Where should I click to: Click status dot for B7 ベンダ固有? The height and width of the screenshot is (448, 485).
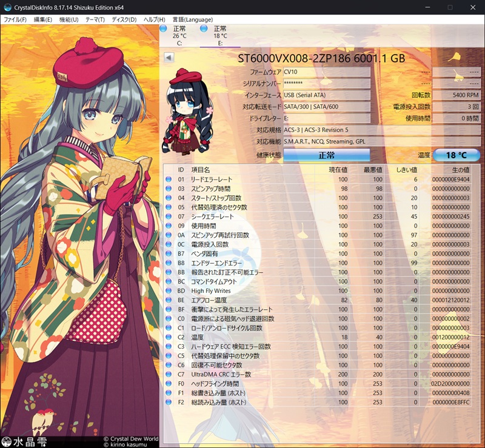(169, 253)
